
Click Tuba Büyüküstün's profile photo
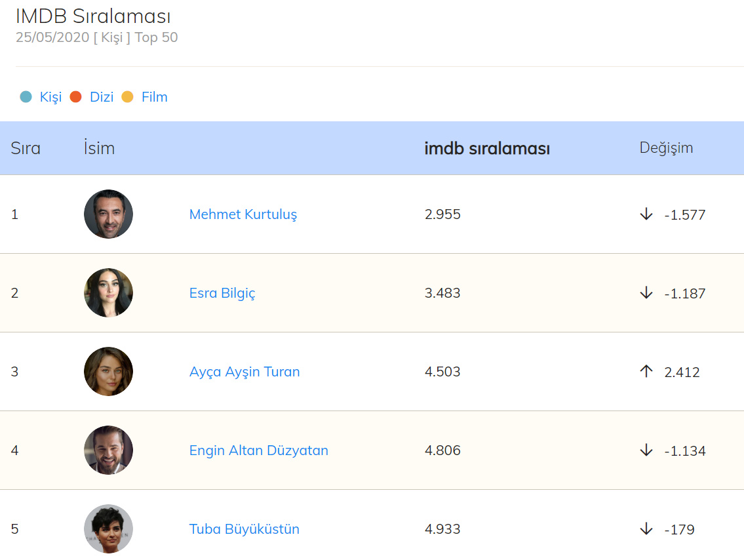[x=108, y=529]
